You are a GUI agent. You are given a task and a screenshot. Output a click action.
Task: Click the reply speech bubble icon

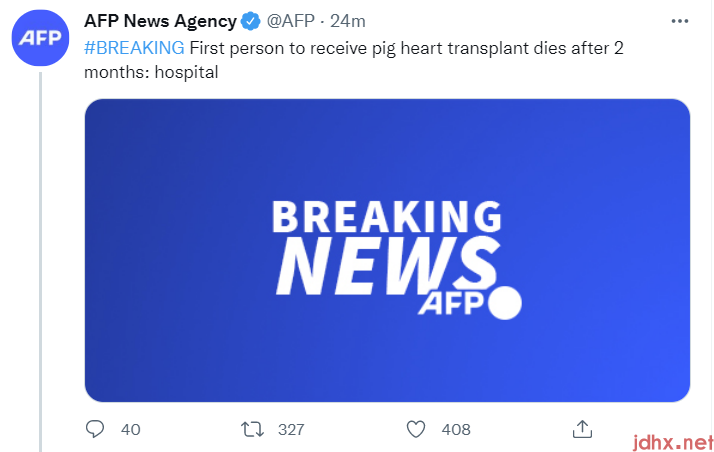click(x=96, y=429)
